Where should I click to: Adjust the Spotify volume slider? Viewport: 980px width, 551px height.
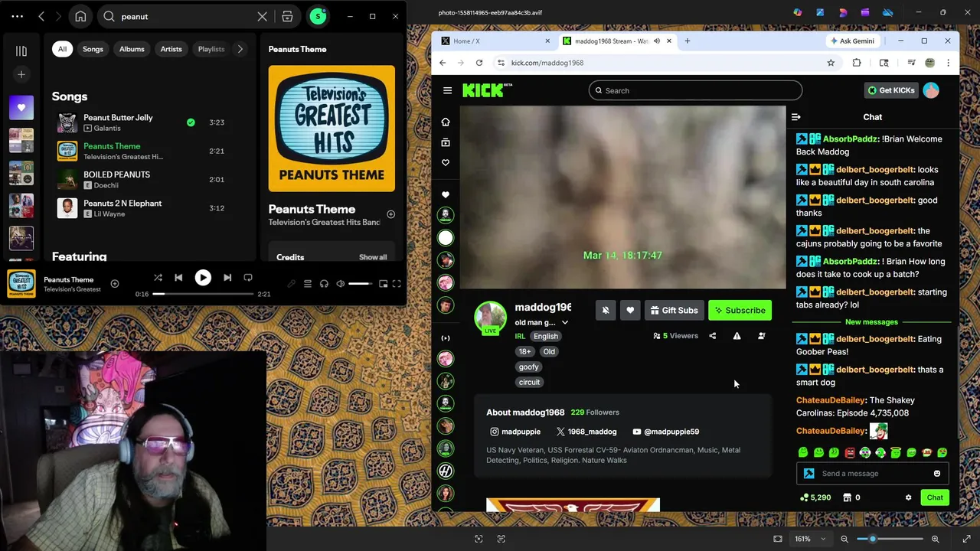(x=360, y=284)
